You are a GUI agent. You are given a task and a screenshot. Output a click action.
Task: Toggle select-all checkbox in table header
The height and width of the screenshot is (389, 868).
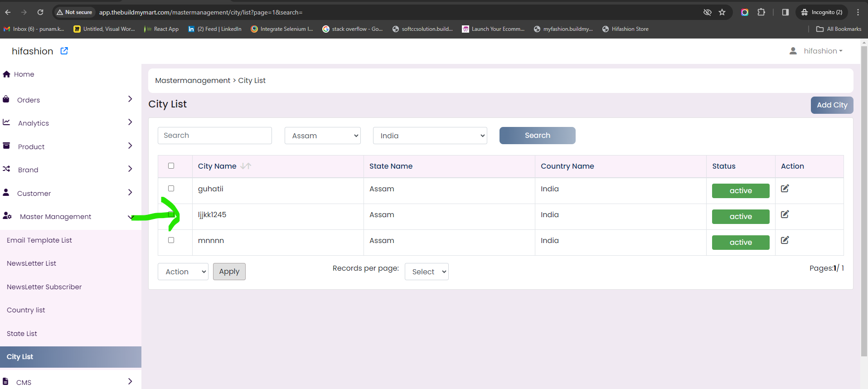(171, 165)
